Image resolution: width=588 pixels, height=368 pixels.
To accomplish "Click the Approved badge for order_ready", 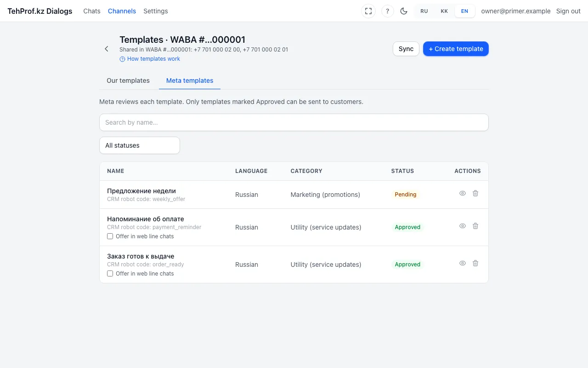I will pyautogui.click(x=407, y=264).
